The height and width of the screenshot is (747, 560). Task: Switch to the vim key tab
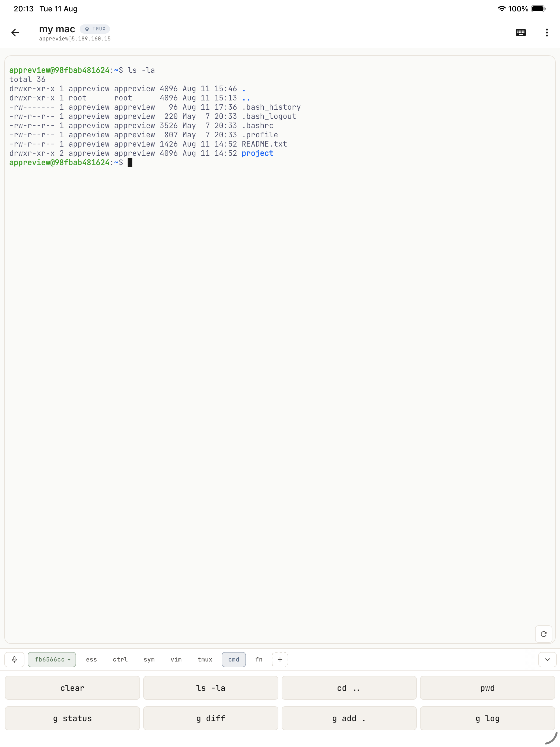[176, 660]
